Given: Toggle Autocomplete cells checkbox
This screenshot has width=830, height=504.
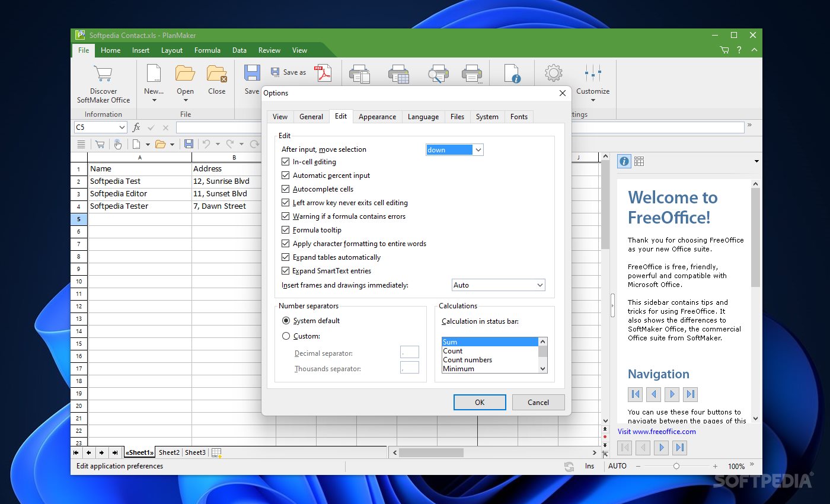Looking at the screenshot, I should pos(286,189).
